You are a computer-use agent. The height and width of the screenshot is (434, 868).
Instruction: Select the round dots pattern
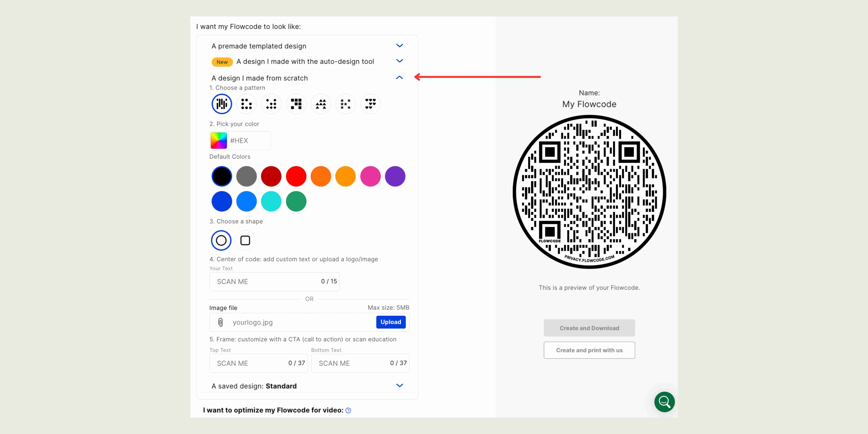click(246, 104)
